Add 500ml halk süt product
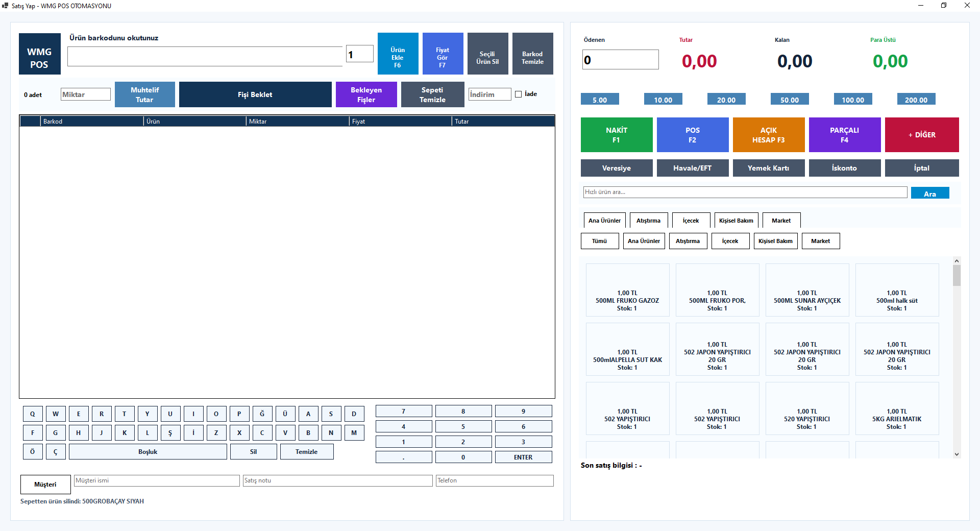The height and width of the screenshot is (531, 980). tap(897, 290)
